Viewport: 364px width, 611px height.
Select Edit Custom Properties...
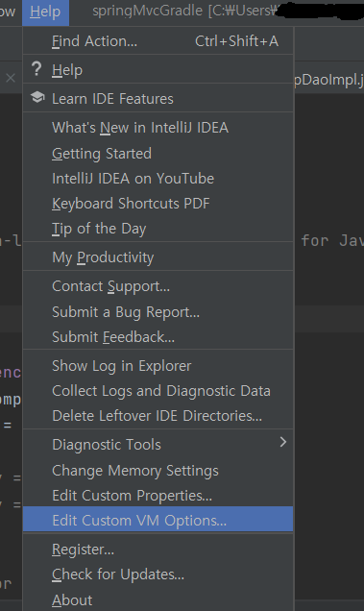pyautogui.click(x=158, y=496)
